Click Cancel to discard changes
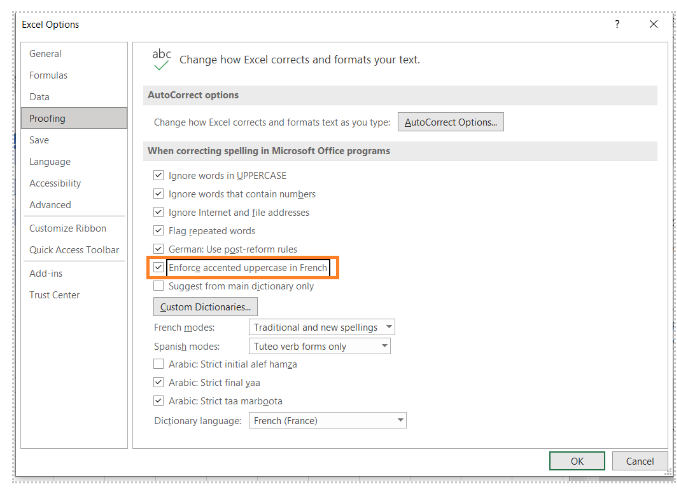Viewport: 677px width, 488px height. (x=639, y=461)
